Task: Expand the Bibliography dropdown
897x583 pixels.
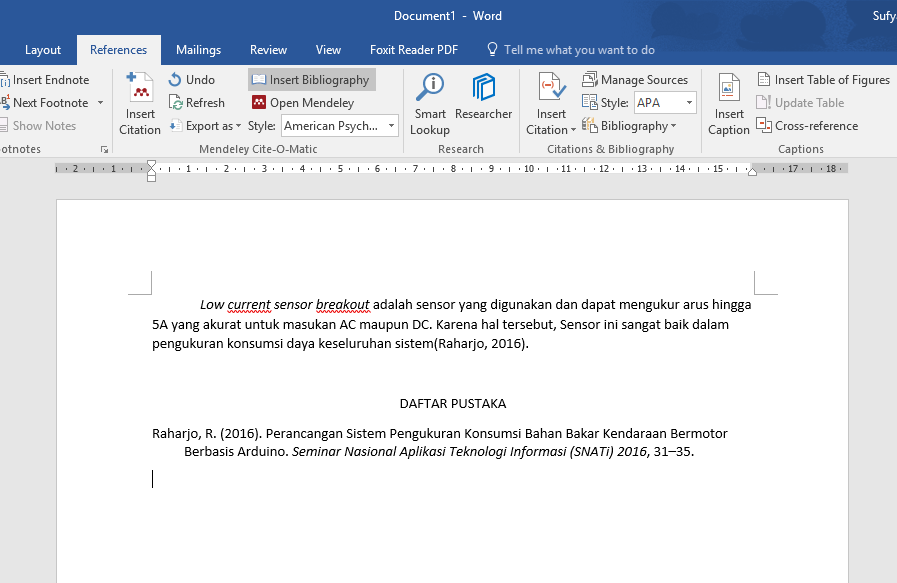Action: pyautogui.click(x=629, y=126)
